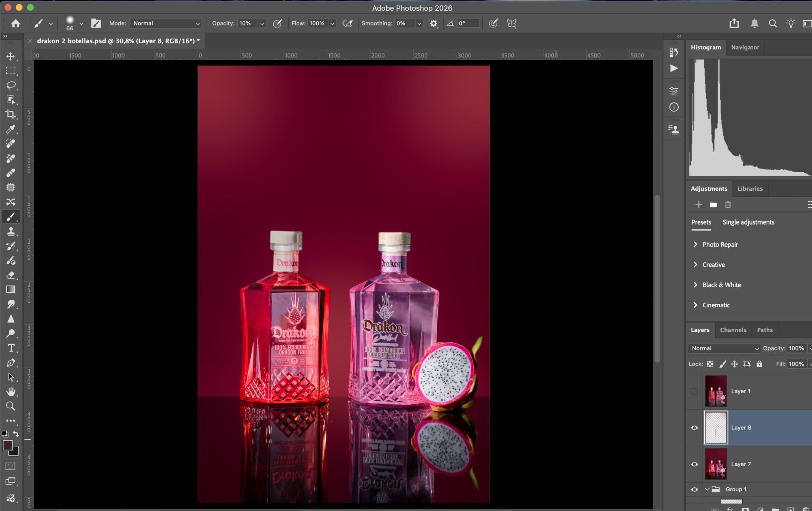Screen dimensions: 812x511
Task: Select the Layer 7 thumbnail
Action: pyautogui.click(x=715, y=464)
